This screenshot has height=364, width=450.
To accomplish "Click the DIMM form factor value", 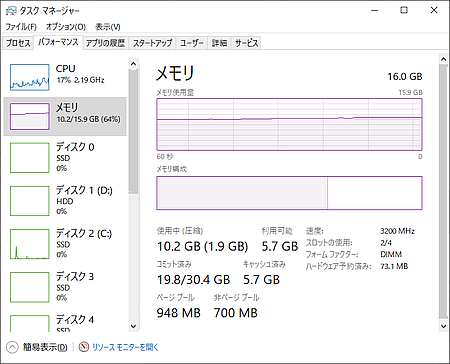I will [391, 254].
